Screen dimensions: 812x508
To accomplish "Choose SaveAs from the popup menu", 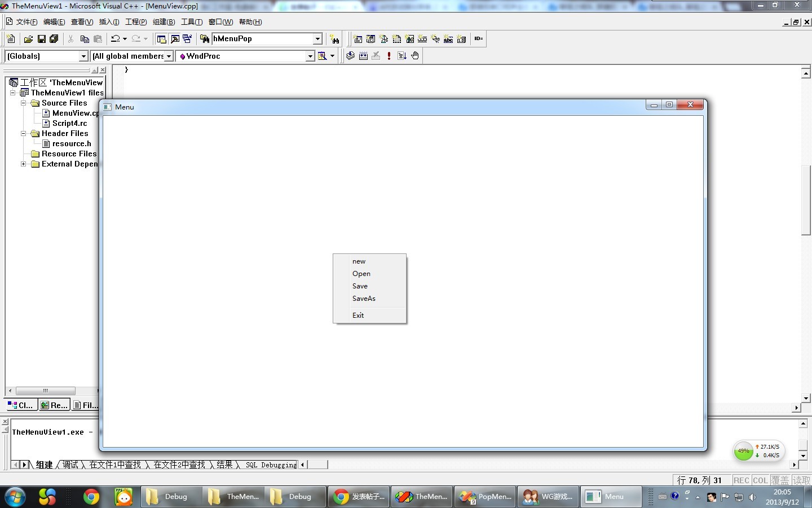I will tap(364, 299).
